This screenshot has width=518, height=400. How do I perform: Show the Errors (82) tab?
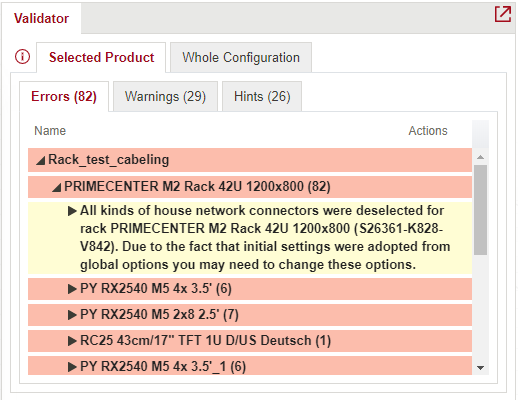click(x=64, y=96)
